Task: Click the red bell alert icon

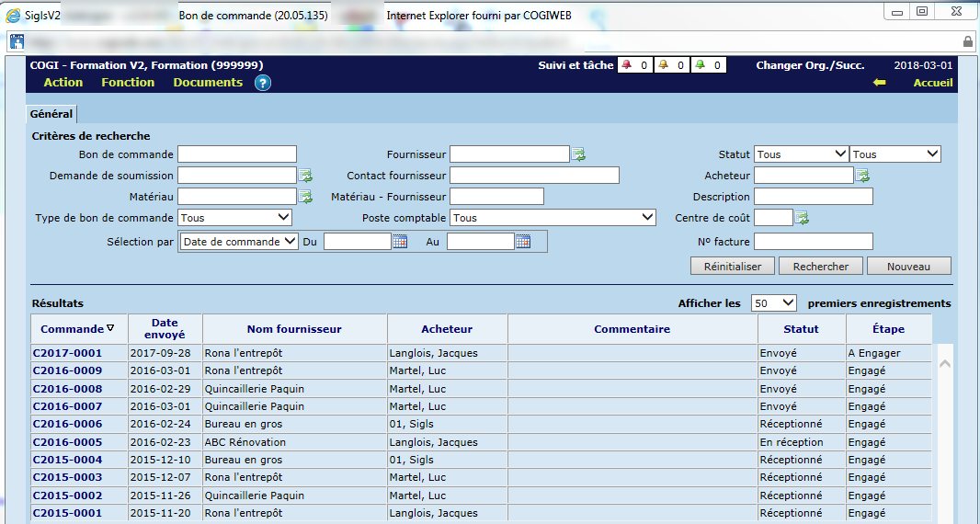Action: pos(627,65)
